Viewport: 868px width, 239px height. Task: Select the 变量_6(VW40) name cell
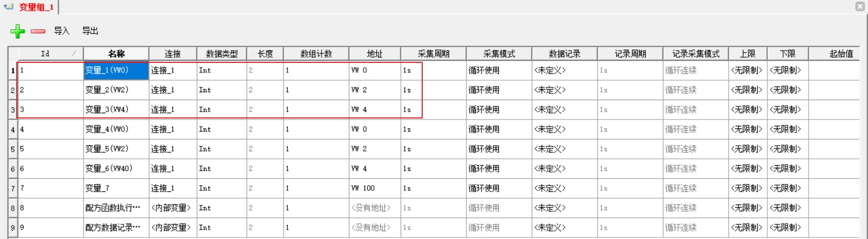click(x=116, y=168)
